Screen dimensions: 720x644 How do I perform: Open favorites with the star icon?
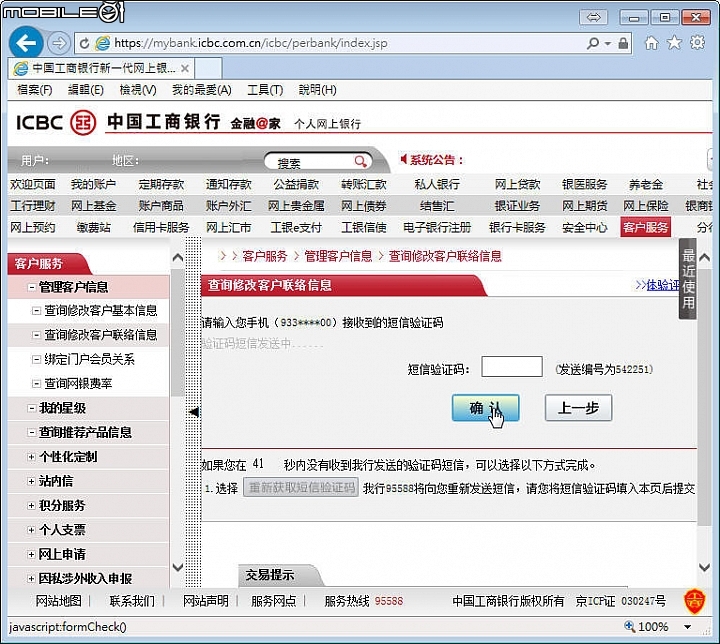tap(674, 43)
